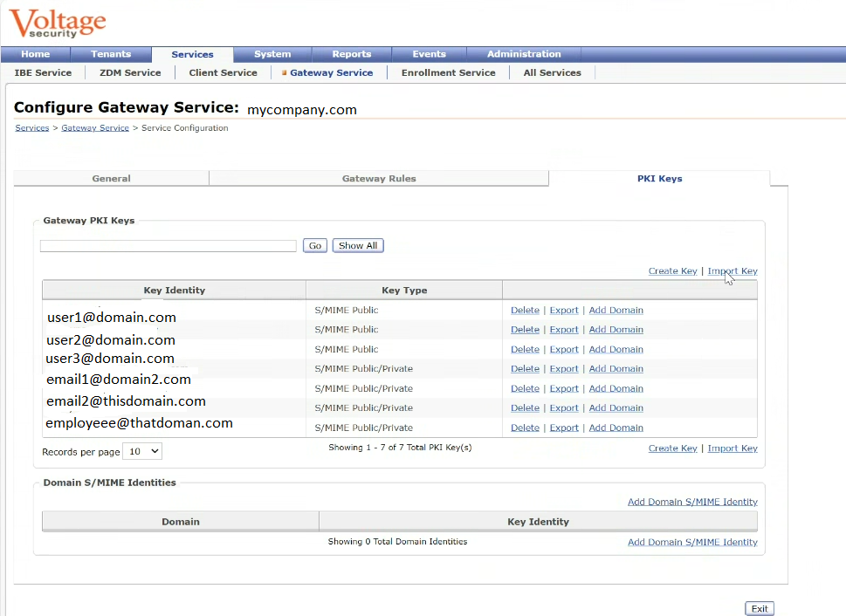Add Domain for employeee@thatdoman.com key
This screenshot has height=616, width=846.
pyautogui.click(x=616, y=428)
